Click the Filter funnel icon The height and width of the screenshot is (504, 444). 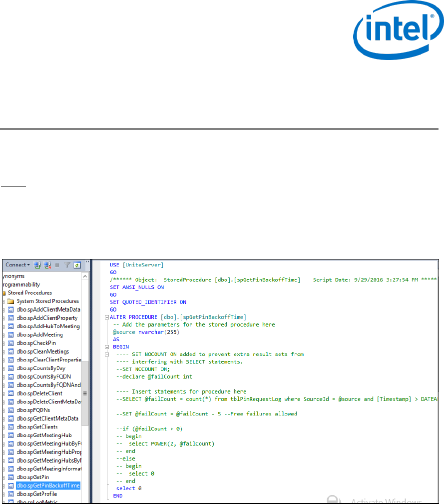67,264
